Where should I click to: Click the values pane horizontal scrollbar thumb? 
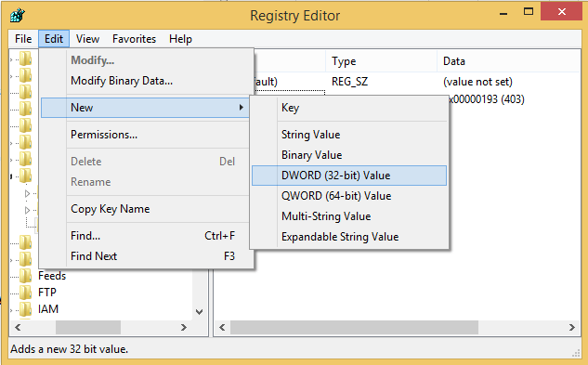(x=354, y=327)
